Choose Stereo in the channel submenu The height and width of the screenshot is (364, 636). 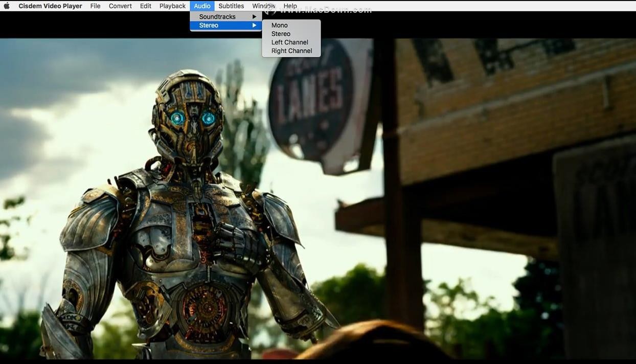tap(281, 34)
